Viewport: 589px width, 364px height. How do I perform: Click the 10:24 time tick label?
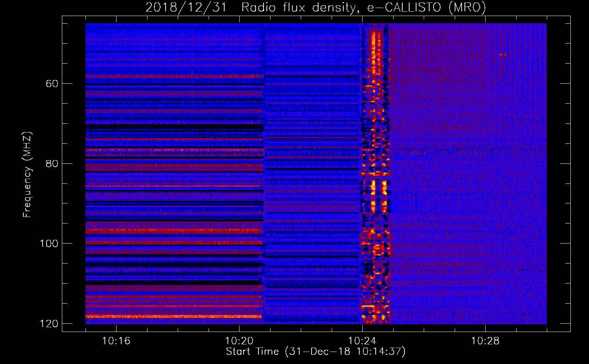362,341
